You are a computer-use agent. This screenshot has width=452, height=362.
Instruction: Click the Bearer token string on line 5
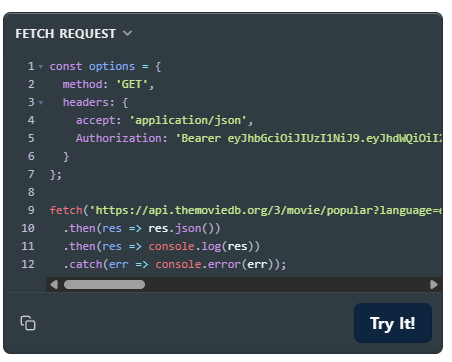pos(309,138)
